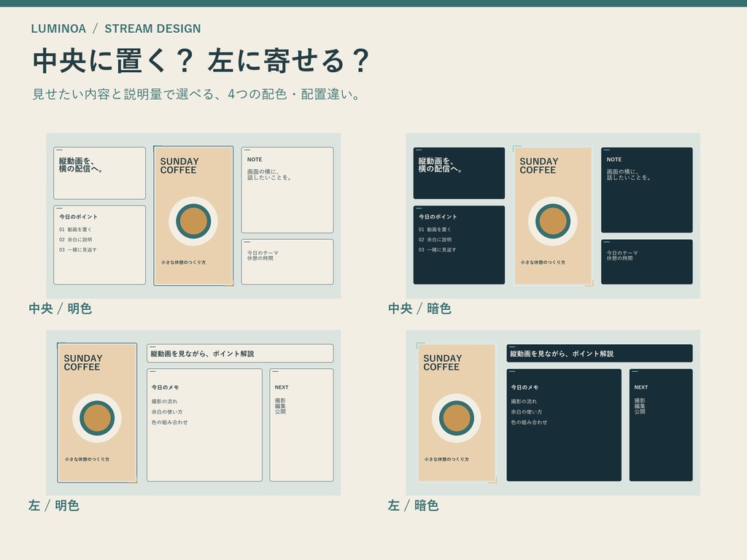747x560 pixels.
Task: Click the 中央 / 暗色 caption label
Action: click(419, 308)
